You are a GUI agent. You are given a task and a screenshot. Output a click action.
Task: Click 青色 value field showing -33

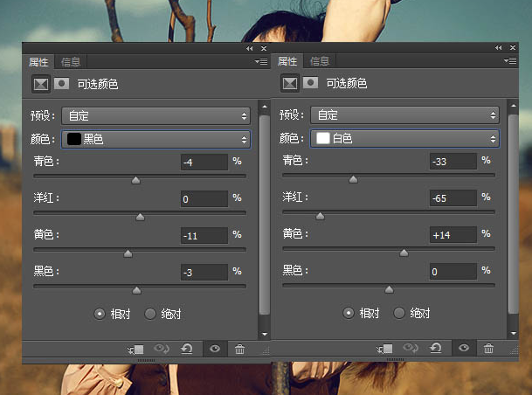click(x=453, y=161)
